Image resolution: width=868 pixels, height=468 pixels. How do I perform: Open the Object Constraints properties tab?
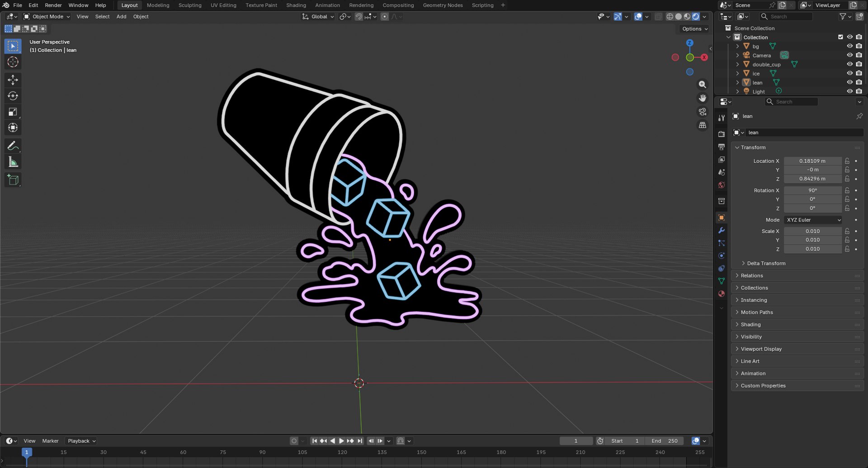(x=722, y=268)
